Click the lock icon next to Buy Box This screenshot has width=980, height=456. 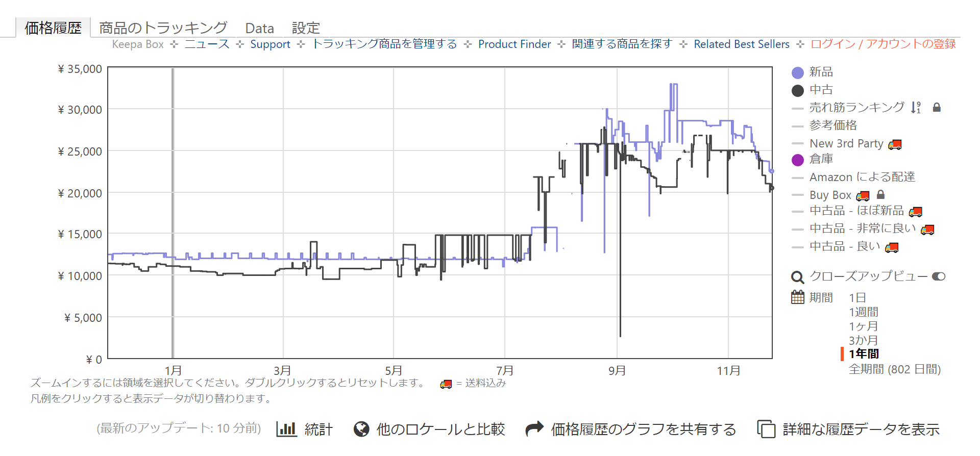click(x=880, y=195)
